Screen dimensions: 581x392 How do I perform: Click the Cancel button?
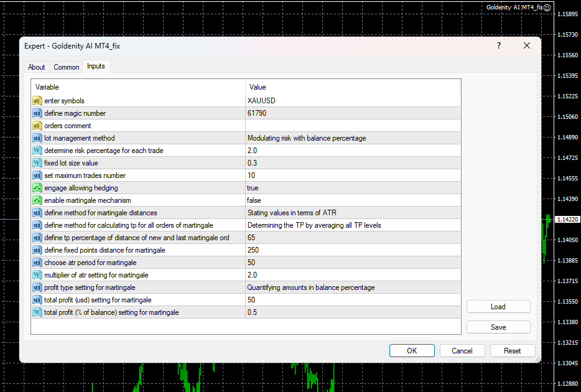point(462,350)
